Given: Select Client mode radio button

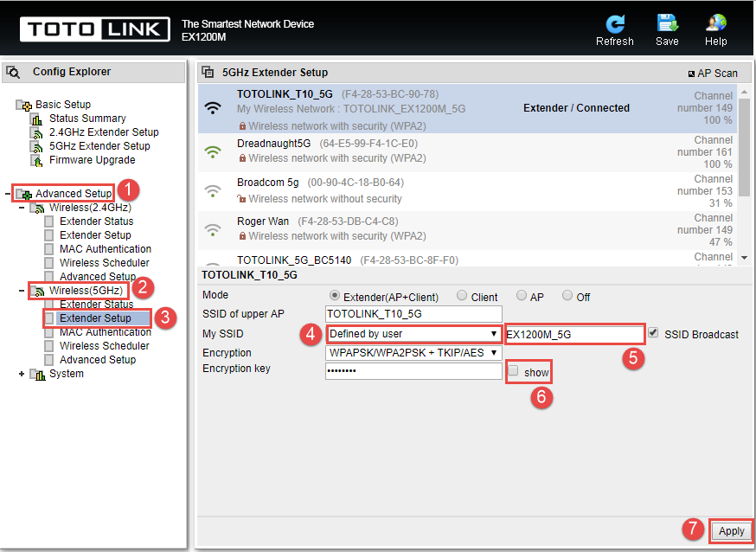Looking at the screenshot, I should click(x=462, y=296).
